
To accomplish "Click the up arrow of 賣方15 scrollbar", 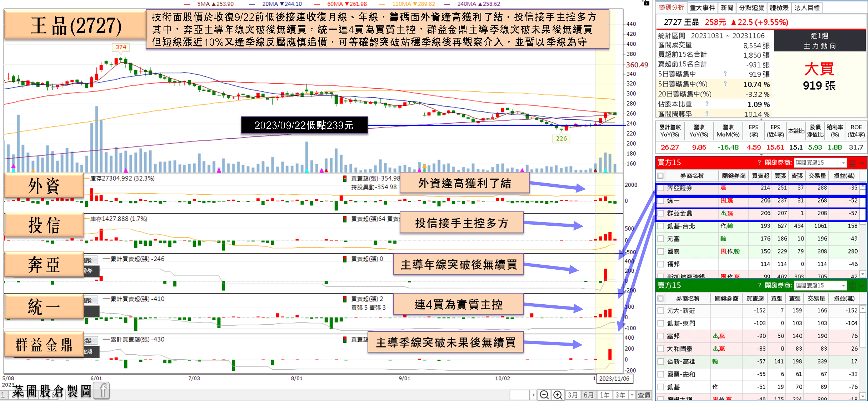I will [863, 308].
